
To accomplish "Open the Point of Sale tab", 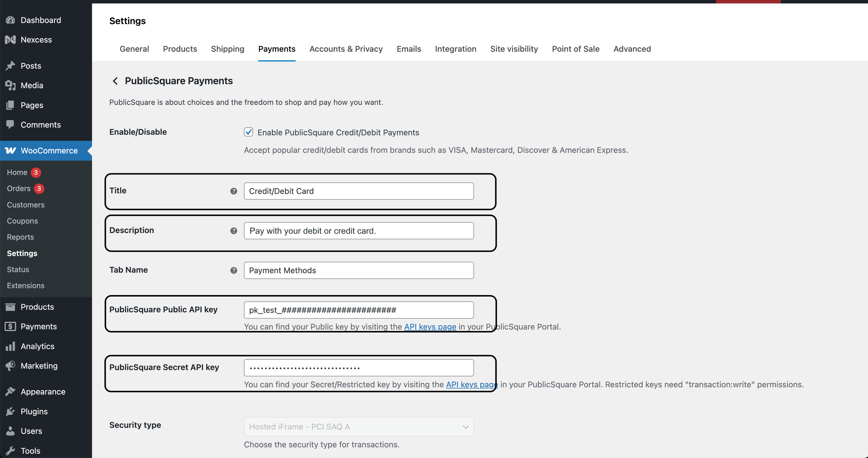I will [576, 49].
